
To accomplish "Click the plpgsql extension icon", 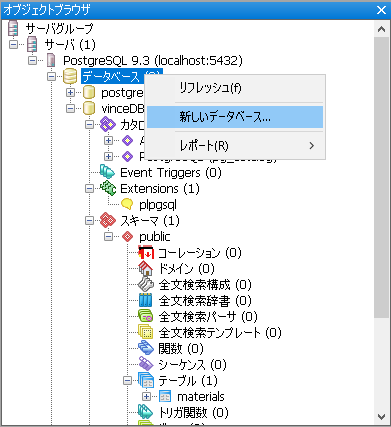I will click(x=127, y=204).
